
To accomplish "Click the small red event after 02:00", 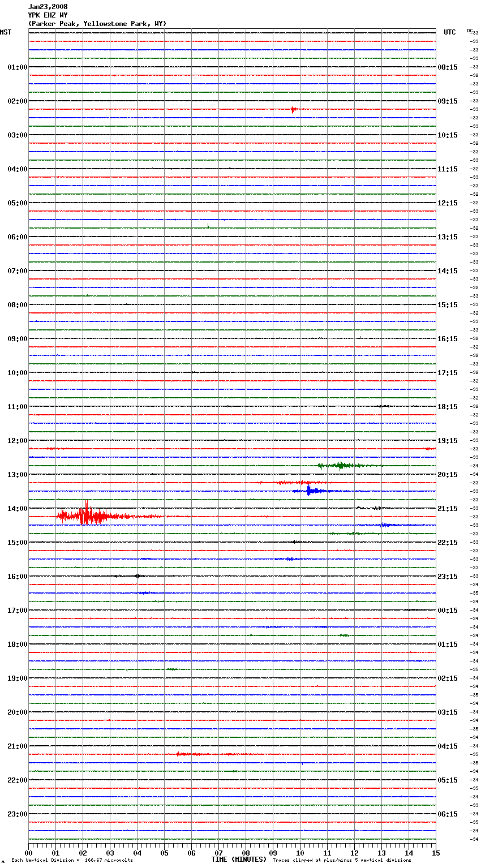I will pyautogui.click(x=293, y=109).
